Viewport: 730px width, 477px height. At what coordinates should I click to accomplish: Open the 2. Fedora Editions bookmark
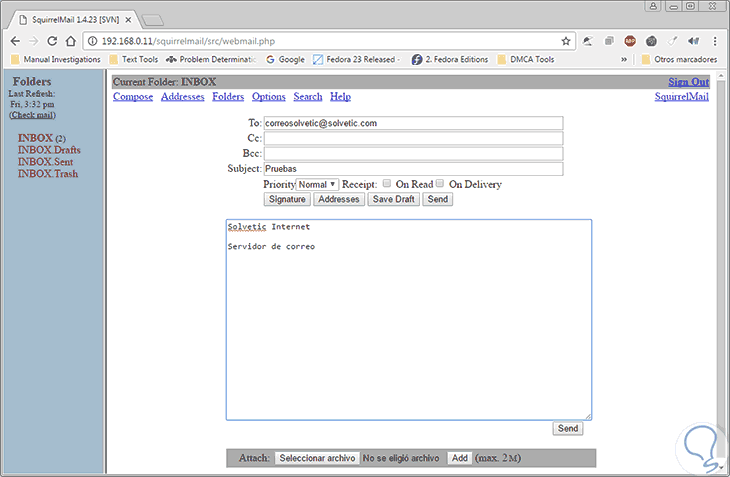point(450,59)
